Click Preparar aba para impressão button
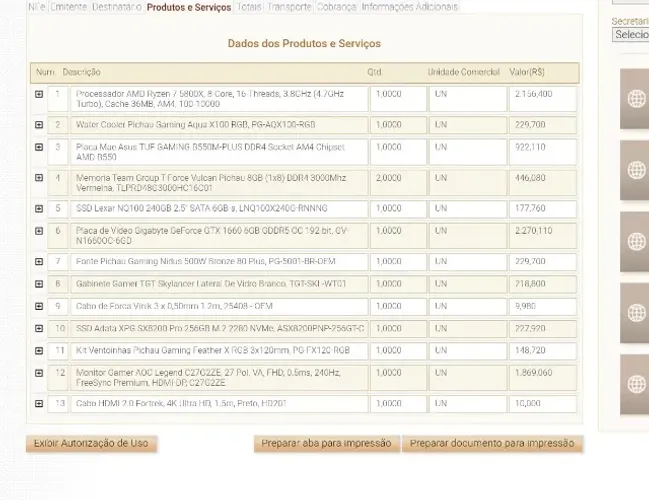Viewport: 649px width, 500px height. click(x=326, y=444)
